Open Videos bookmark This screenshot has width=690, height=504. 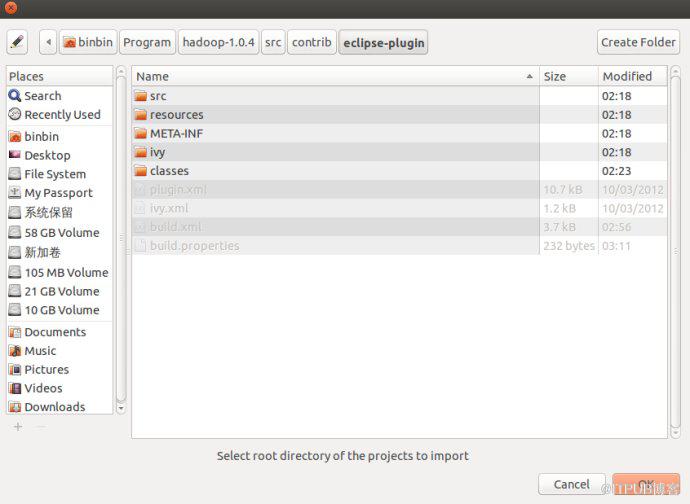click(x=60, y=388)
